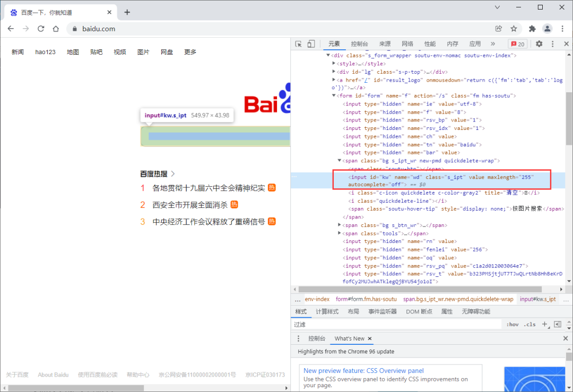Go to the browser home page icon
This screenshot has width=573, height=392.
[x=56, y=29]
